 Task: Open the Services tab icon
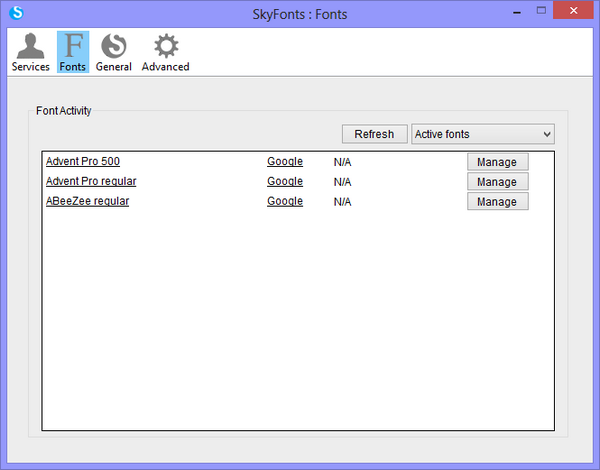pyautogui.click(x=31, y=52)
